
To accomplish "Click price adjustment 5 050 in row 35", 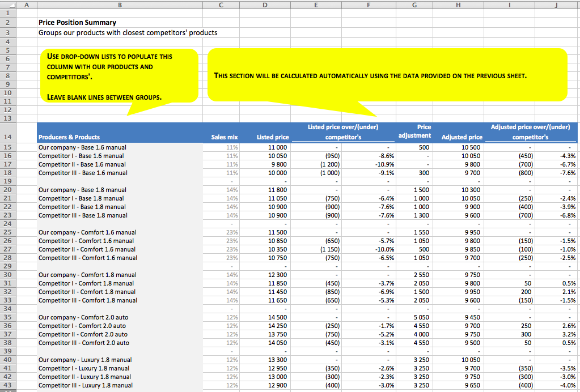I will [421, 317].
